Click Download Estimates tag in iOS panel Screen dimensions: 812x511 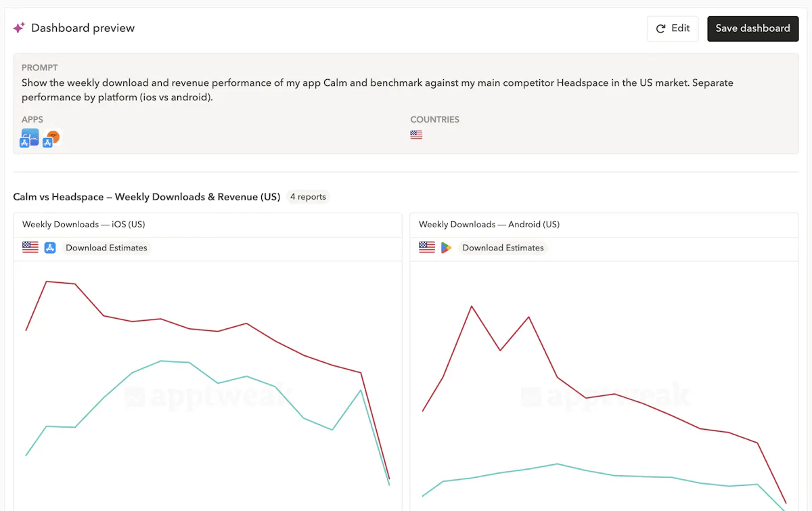pyautogui.click(x=106, y=248)
